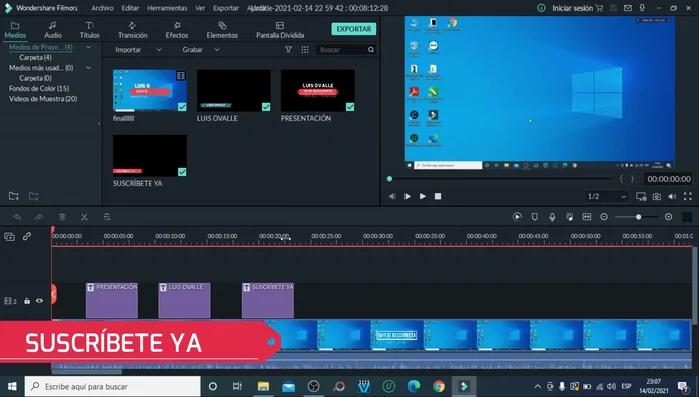Open the Editar menu
This screenshot has width=699, height=397.
pyautogui.click(x=130, y=8)
